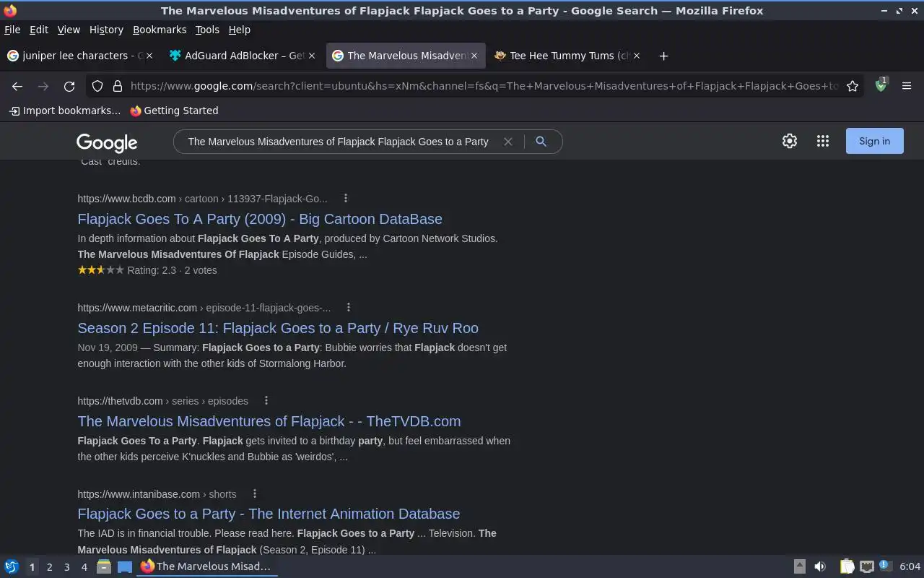This screenshot has height=578, width=924.
Task: Open TheTVDB.com Flapjack result link
Action: [x=269, y=421]
